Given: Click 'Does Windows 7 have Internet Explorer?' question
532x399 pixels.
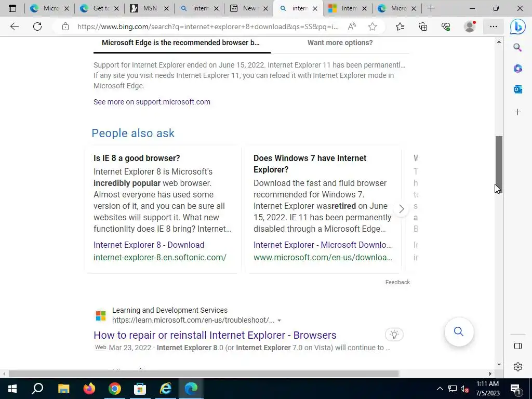Looking at the screenshot, I should pos(310,164).
